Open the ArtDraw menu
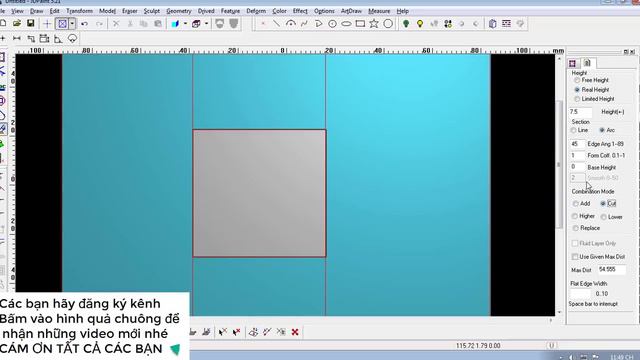The height and width of the screenshot is (360, 640). coord(351,11)
